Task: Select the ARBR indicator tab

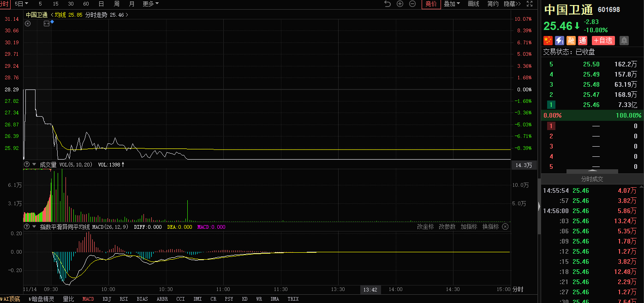Action: coord(162,299)
